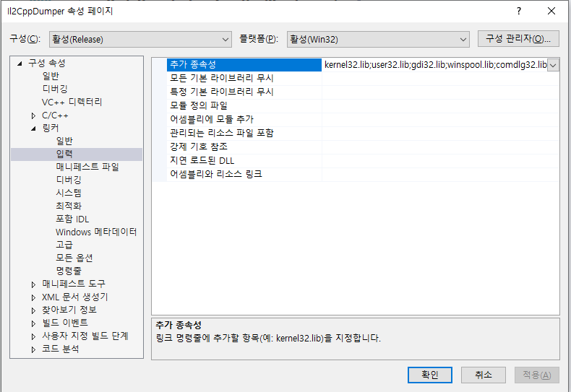This screenshot has height=392, width=571.
Task: Expand the 빌드 이벤트 node
Action: click(33, 323)
